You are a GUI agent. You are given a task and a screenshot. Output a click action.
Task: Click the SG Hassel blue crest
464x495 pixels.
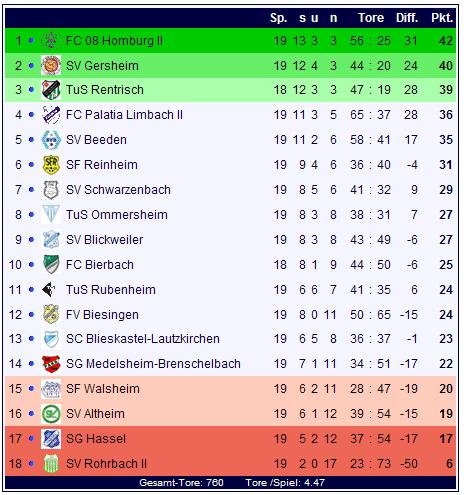pyautogui.click(x=51, y=439)
